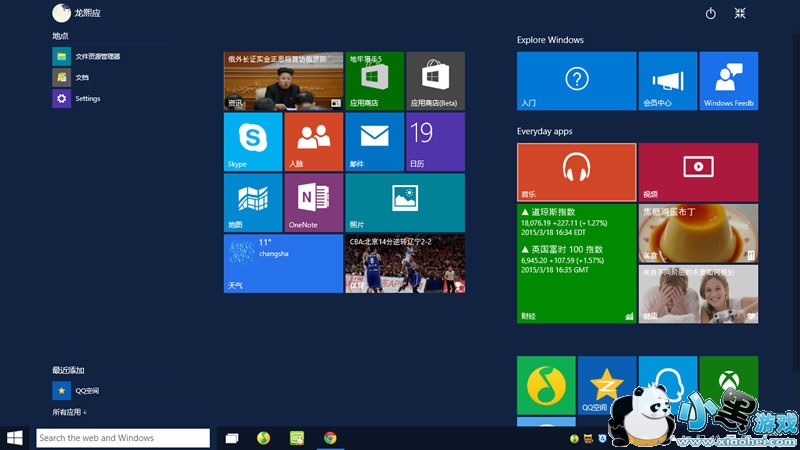The image size is (800, 450).
Task: Click the green Store tile
Action: [x=374, y=81]
